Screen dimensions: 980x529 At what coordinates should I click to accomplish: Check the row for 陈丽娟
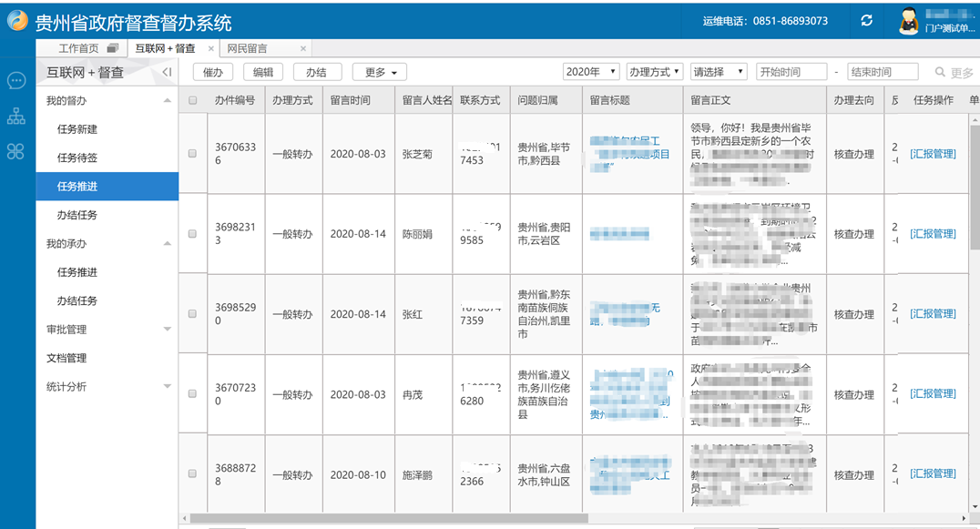coord(192,234)
